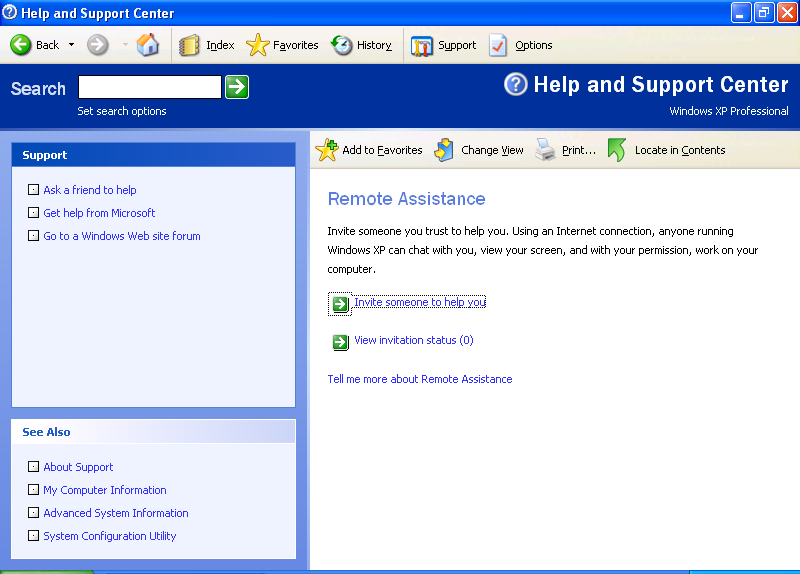The image size is (800, 574).
Task: Select the Change View label
Action: click(x=492, y=150)
